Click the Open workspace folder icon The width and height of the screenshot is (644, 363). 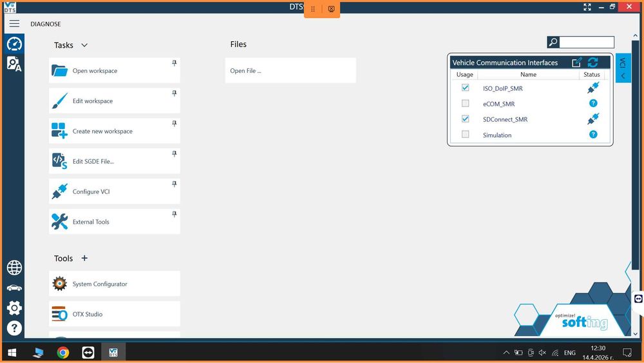(59, 71)
